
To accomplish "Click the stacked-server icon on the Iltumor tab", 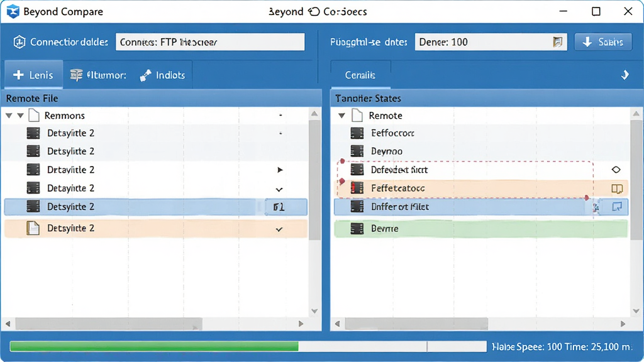I will point(76,75).
